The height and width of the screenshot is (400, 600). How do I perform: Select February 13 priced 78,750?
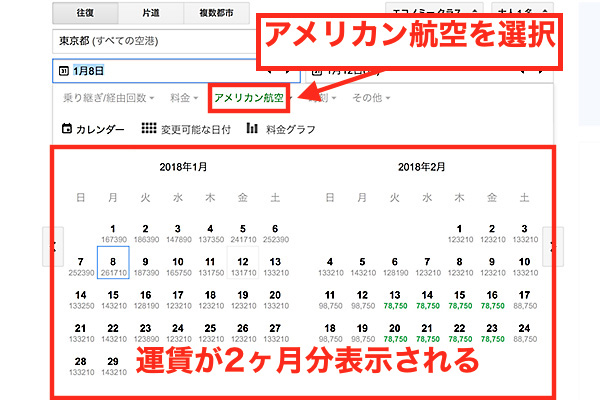(x=395, y=300)
